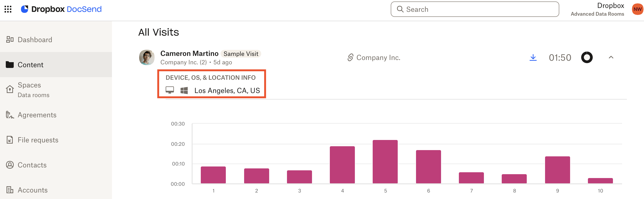Collapse Cameron Martino's visit details

click(611, 58)
